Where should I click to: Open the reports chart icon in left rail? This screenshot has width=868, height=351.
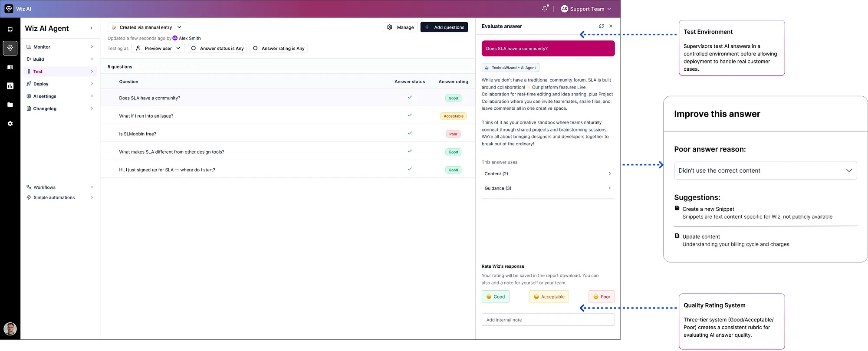(10, 86)
